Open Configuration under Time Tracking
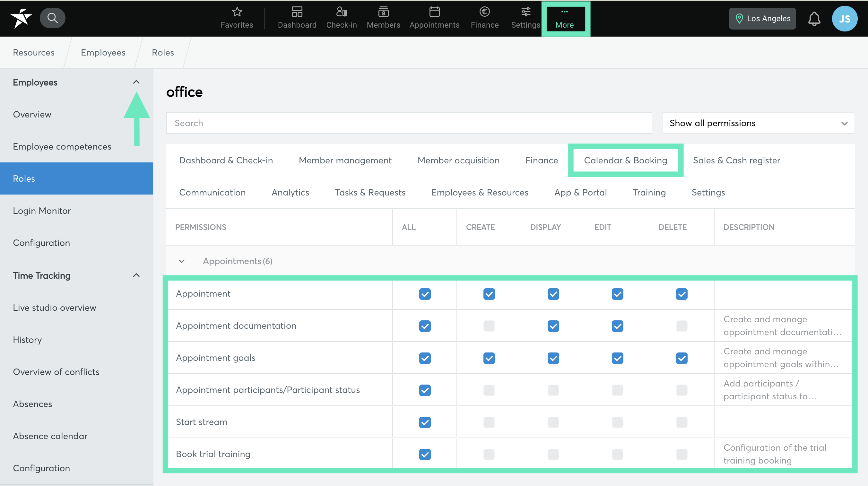This screenshot has width=868, height=486. 76,468
